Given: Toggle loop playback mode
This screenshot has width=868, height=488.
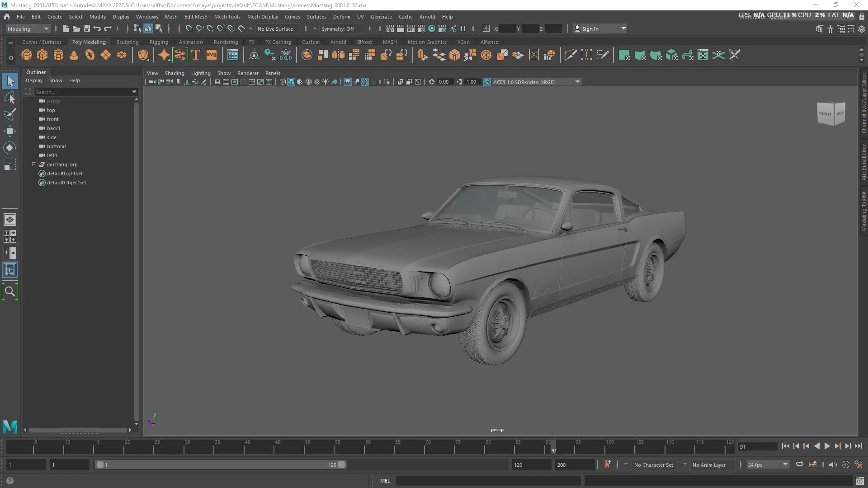Looking at the screenshot, I should [799, 465].
